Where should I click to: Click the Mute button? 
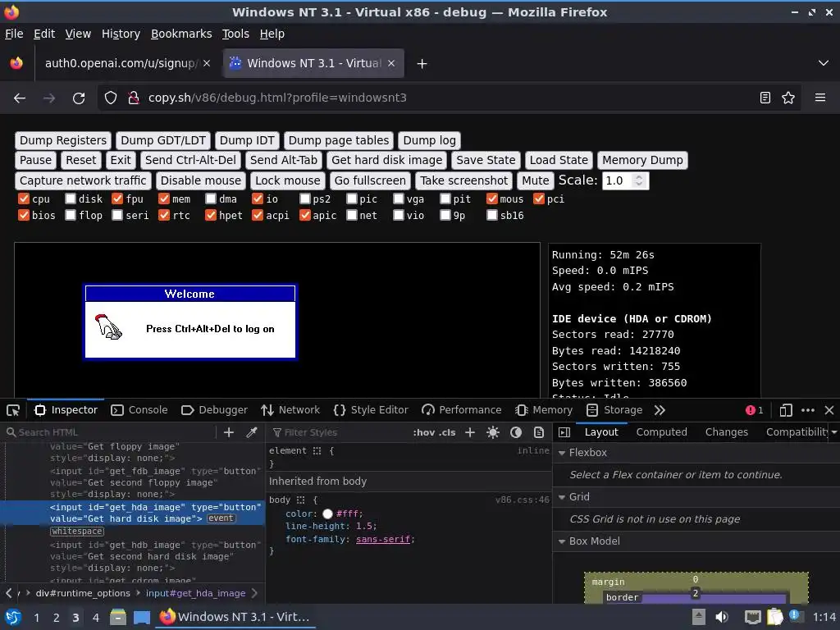click(x=536, y=180)
